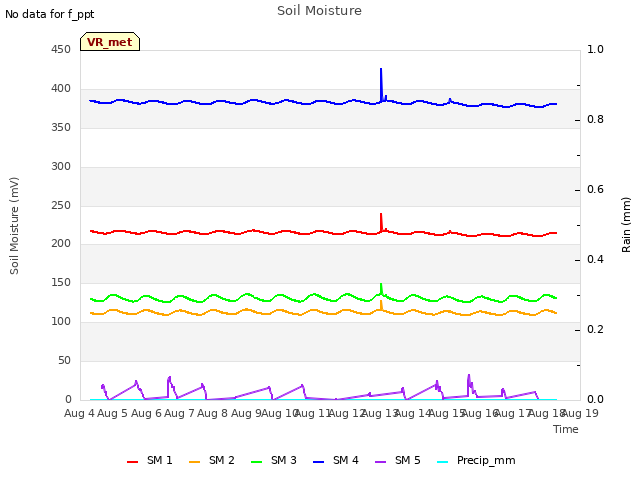Click the 0.6 rain axis tick label
640x480 pixels.
coord(595,189)
